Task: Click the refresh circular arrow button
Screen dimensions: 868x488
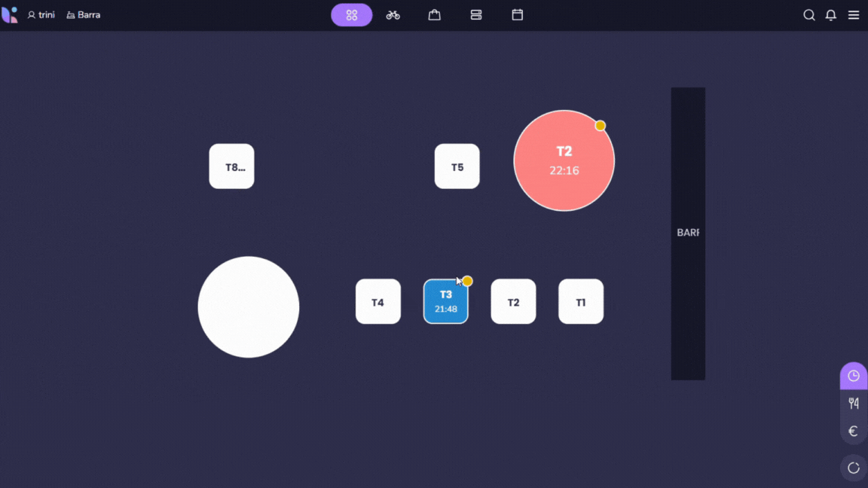Action: tap(854, 468)
